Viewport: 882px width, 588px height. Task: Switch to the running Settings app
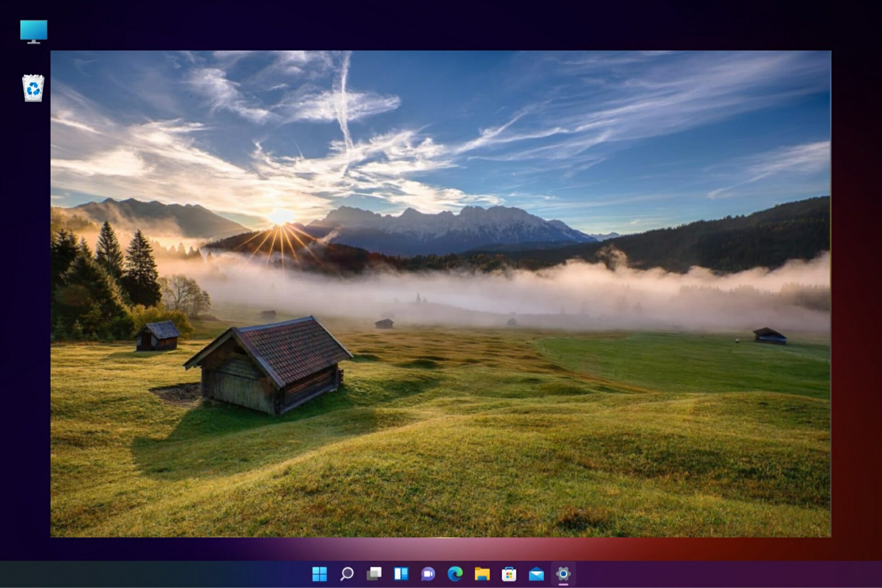tap(564, 574)
